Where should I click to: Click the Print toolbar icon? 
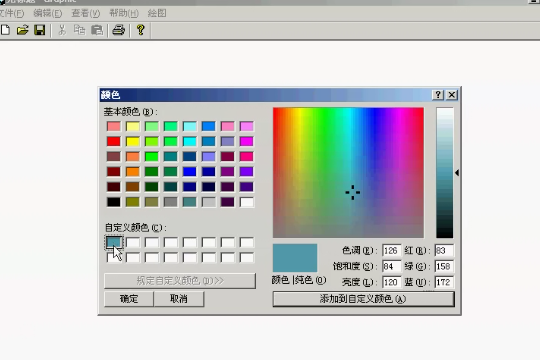(x=118, y=30)
